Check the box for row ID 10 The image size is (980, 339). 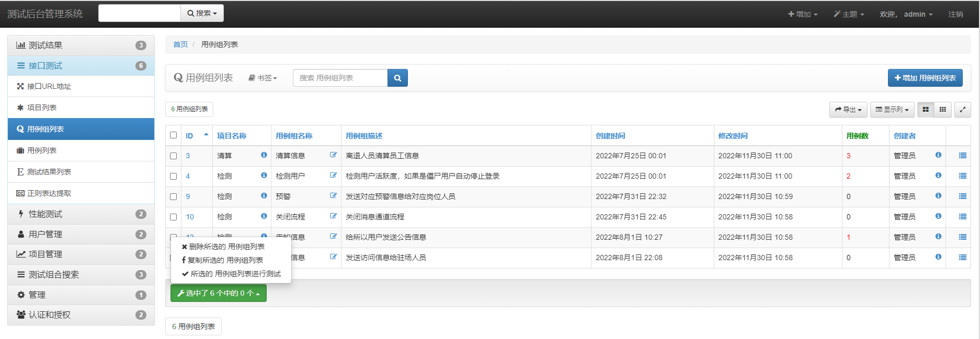174,217
